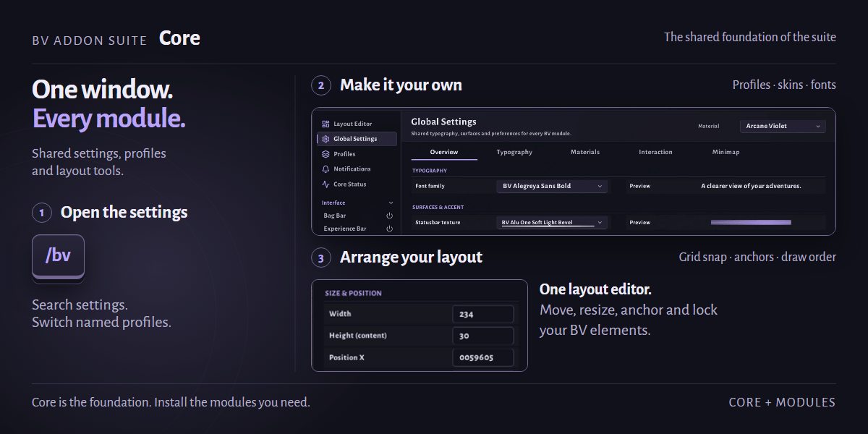The width and height of the screenshot is (868, 434).
Task: Open the Statusbar texture dropdown
Action: click(x=553, y=223)
